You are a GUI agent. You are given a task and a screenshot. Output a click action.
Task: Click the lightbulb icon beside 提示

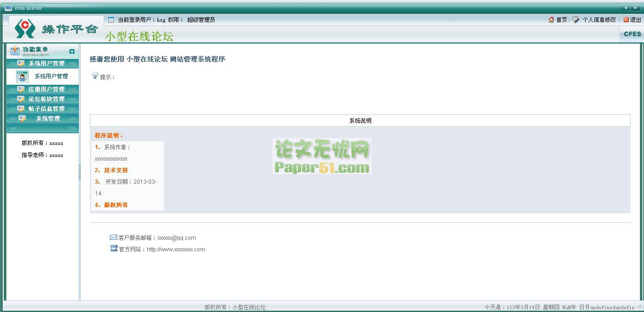click(x=95, y=75)
